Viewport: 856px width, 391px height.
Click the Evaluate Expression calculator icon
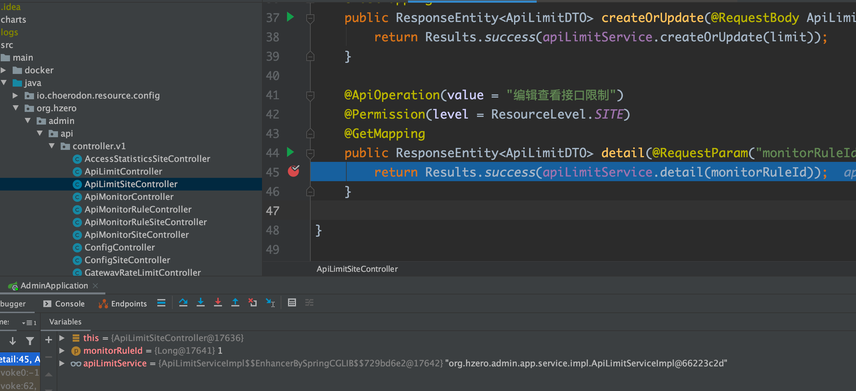pos(292,303)
